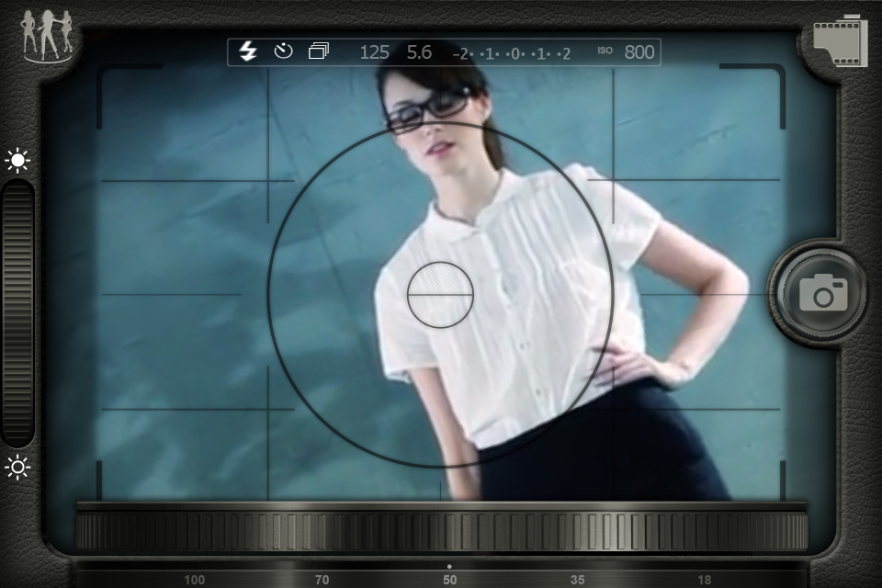This screenshot has width=882, height=588.
Task: Set focal length to 18
Action: click(705, 580)
